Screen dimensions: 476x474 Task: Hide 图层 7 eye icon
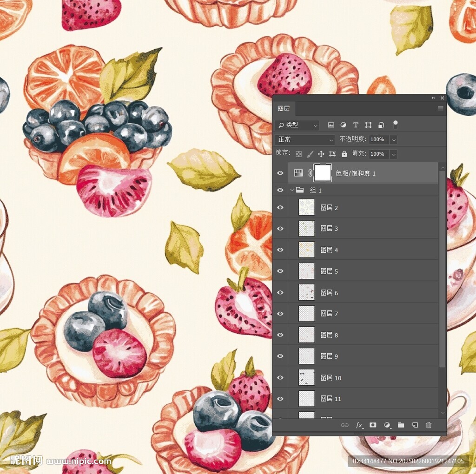280,314
